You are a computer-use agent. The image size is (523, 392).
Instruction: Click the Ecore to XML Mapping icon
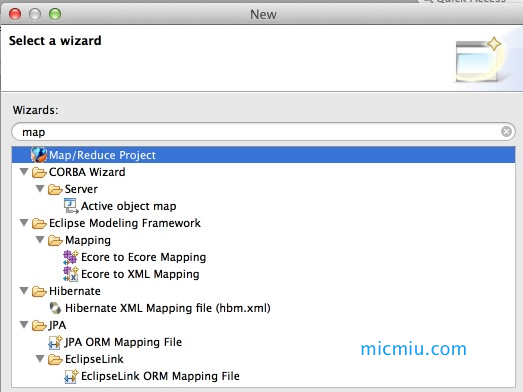(x=71, y=274)
